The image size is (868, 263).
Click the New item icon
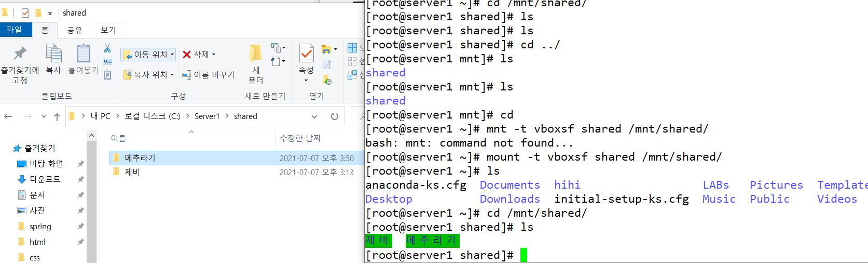pos(278,48)
